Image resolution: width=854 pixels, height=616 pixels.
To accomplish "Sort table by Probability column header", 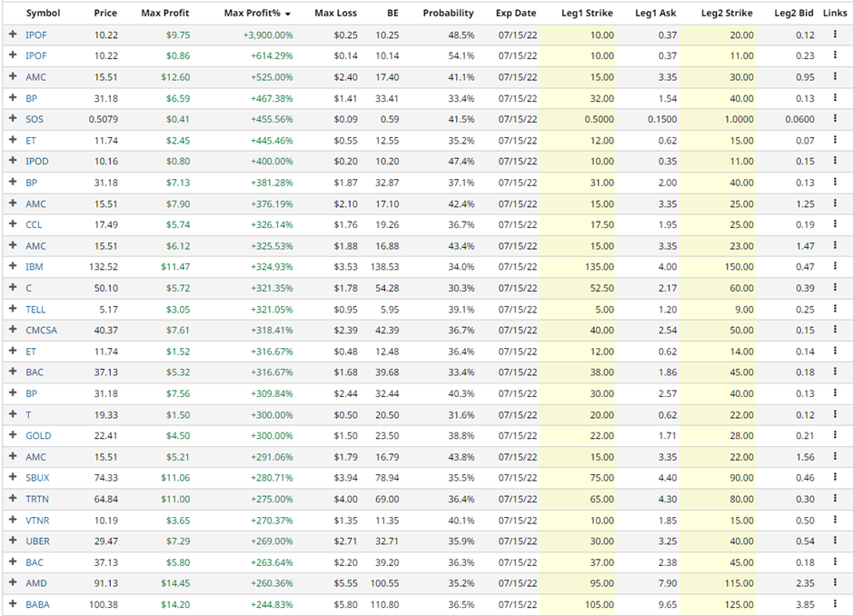I will pyautogui.click(x=448, y=14).
